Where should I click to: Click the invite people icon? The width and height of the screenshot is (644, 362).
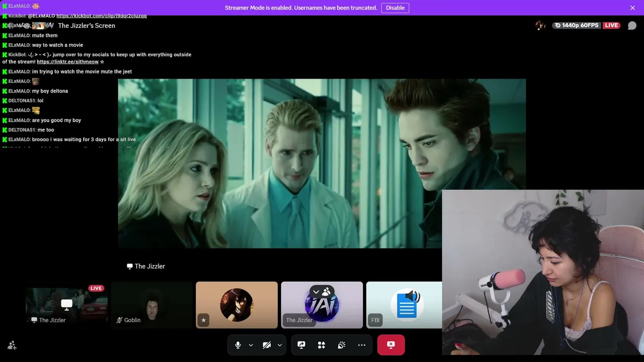click(12, 345)
